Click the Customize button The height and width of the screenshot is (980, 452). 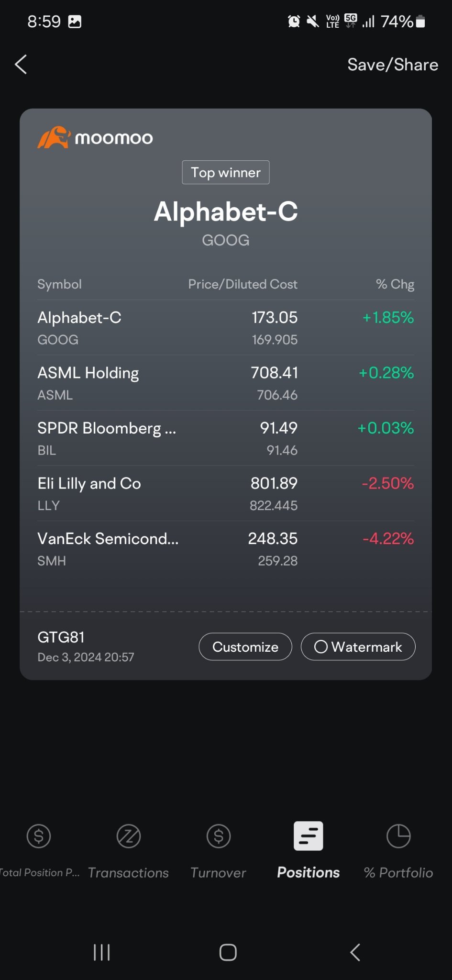[x=245, y=646]
